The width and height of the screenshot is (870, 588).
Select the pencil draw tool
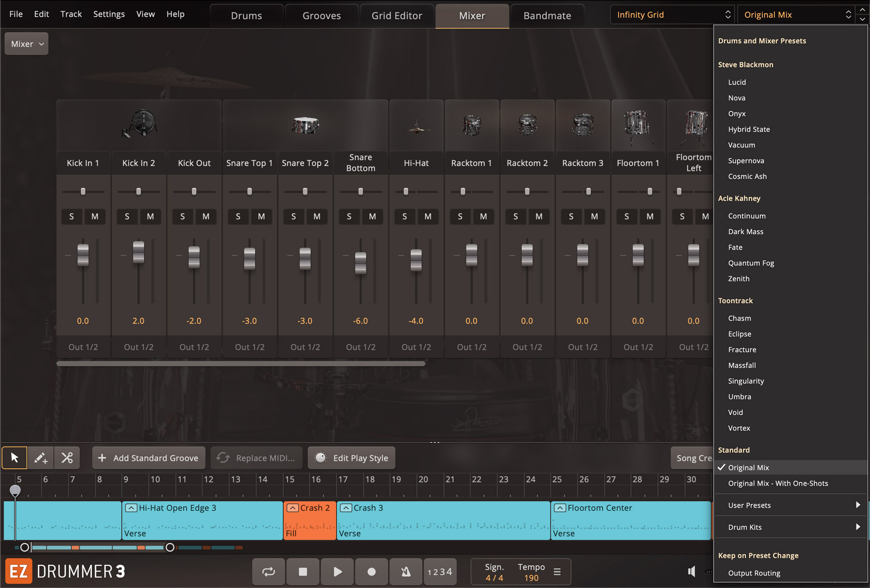41,458
